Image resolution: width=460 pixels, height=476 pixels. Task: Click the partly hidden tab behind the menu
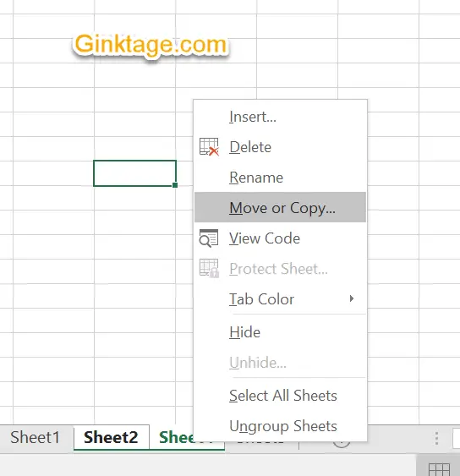click(x=261, y=445)
